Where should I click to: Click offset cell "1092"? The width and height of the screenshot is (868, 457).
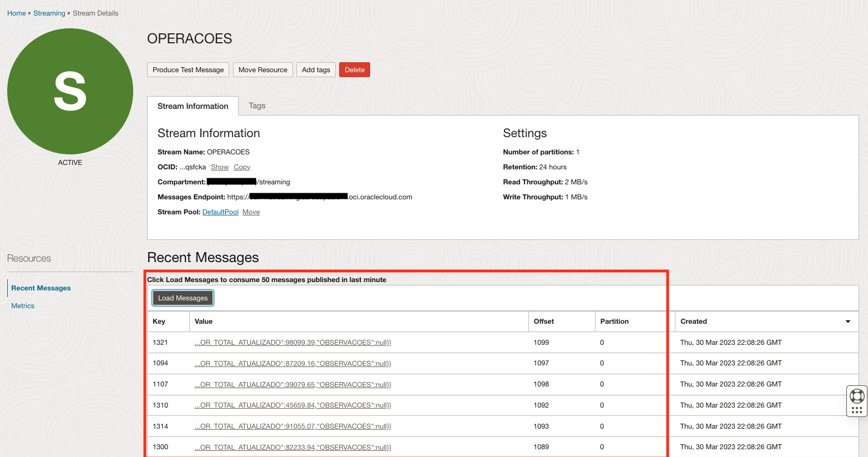[541, 405]
